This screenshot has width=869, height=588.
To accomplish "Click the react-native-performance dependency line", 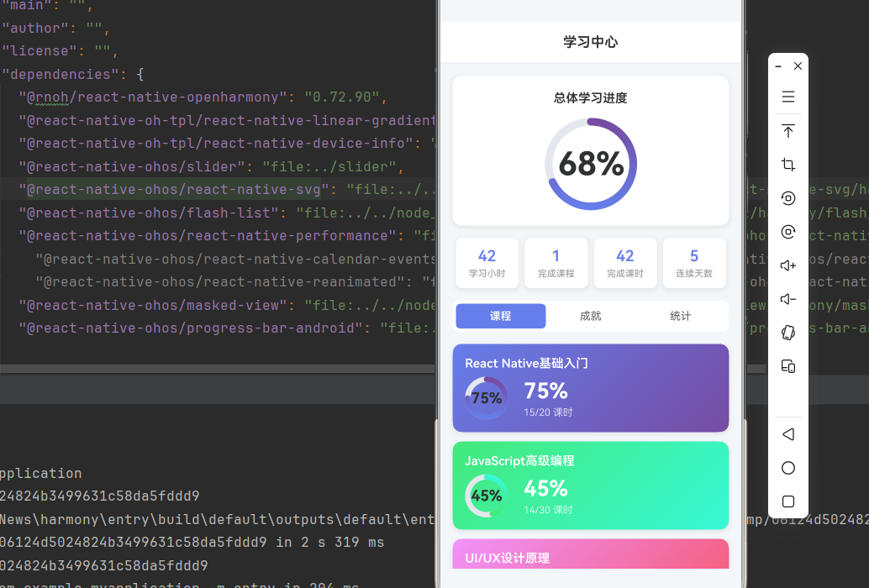I will (227, 236).
